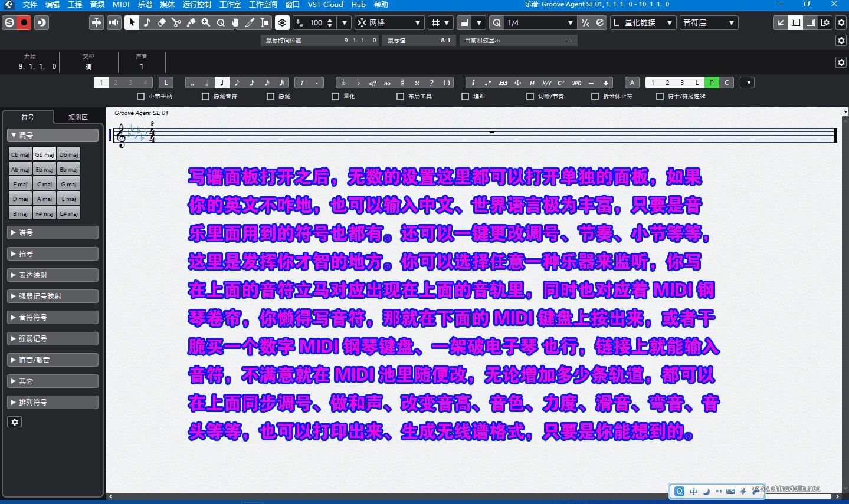Insert the F# maj key signature
849x504 pixels.
click(x=44, y=213)
